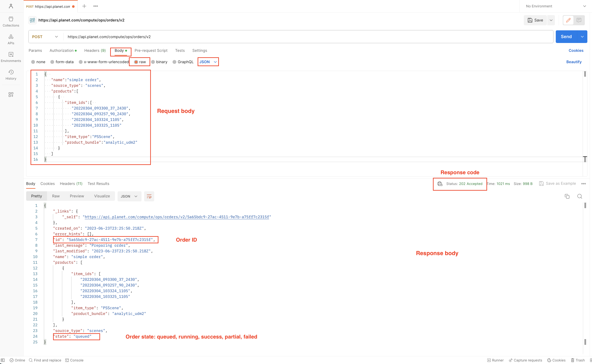Add a new request tab with plus icon
Viewport: 592px width, 364px height.
click(84, 6)
